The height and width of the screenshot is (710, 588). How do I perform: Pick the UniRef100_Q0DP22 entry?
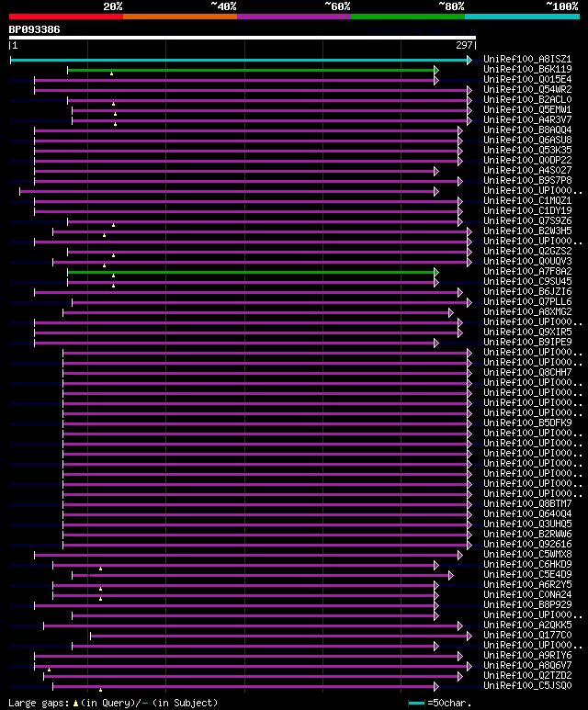point(527,161)
